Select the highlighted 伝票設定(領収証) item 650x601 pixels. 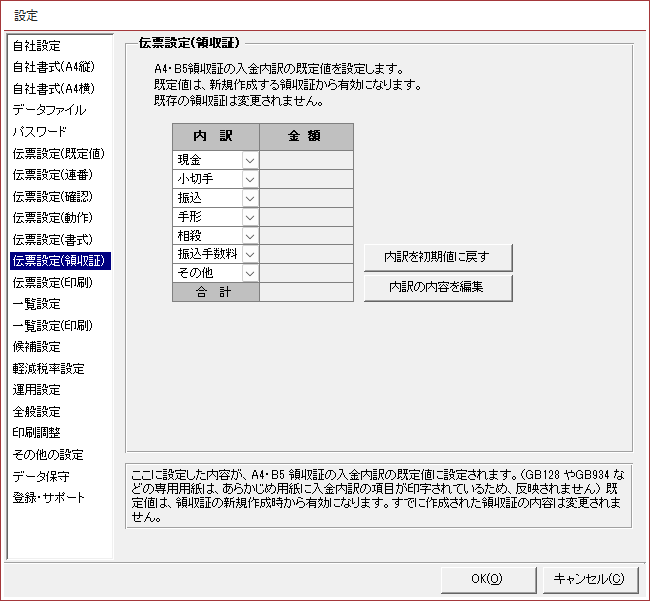click(61, 261)
